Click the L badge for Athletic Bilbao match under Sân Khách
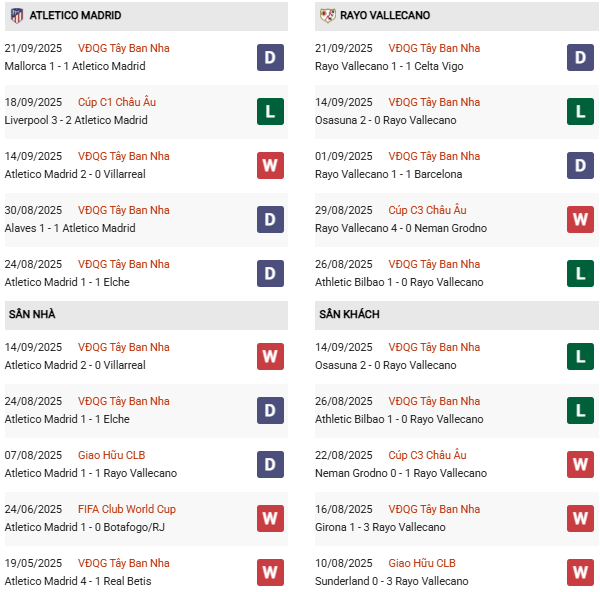600x592 pixels. coord(580,410)
